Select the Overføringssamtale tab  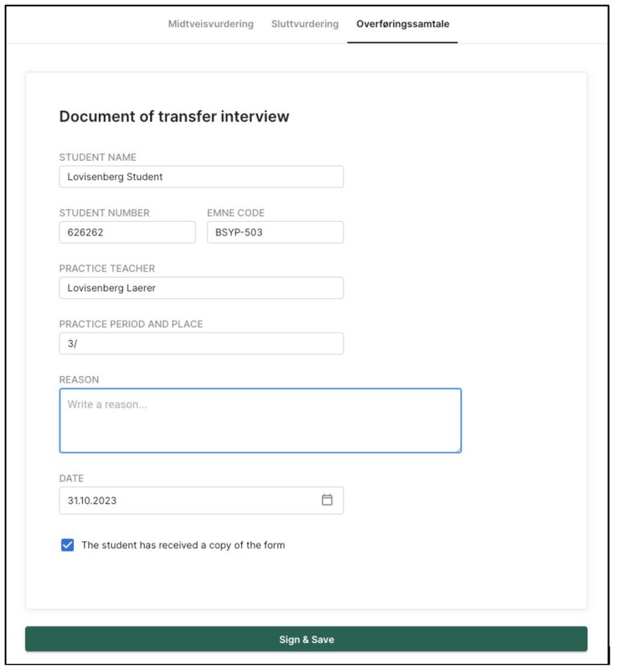(402, 24)
